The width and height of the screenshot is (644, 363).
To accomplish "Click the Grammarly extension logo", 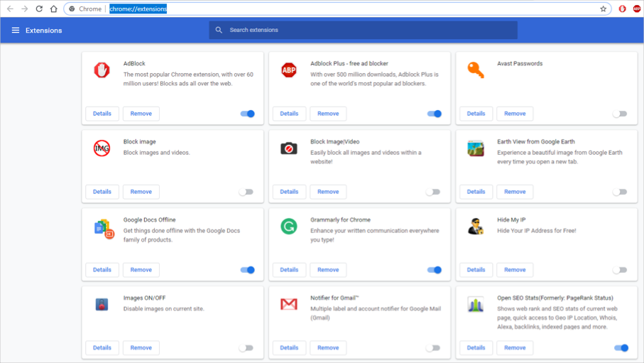I will click(x=288, y=226).
